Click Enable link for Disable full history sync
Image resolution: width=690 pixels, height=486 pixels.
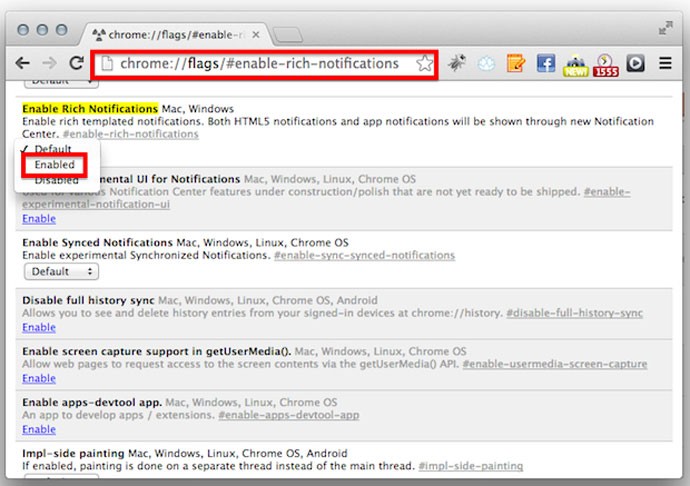(38, 327)
